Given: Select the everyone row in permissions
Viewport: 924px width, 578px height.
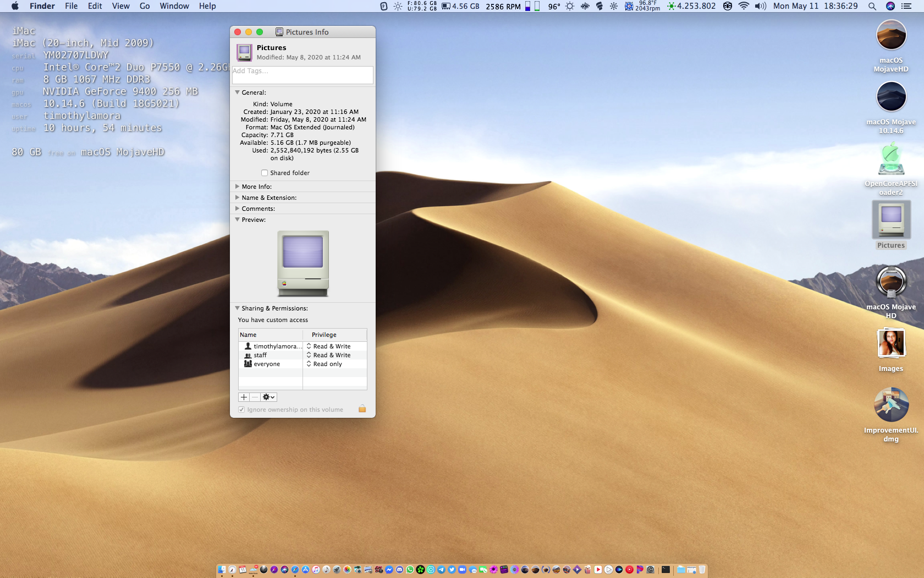Looking at the screenshot, I should (302, 364).
